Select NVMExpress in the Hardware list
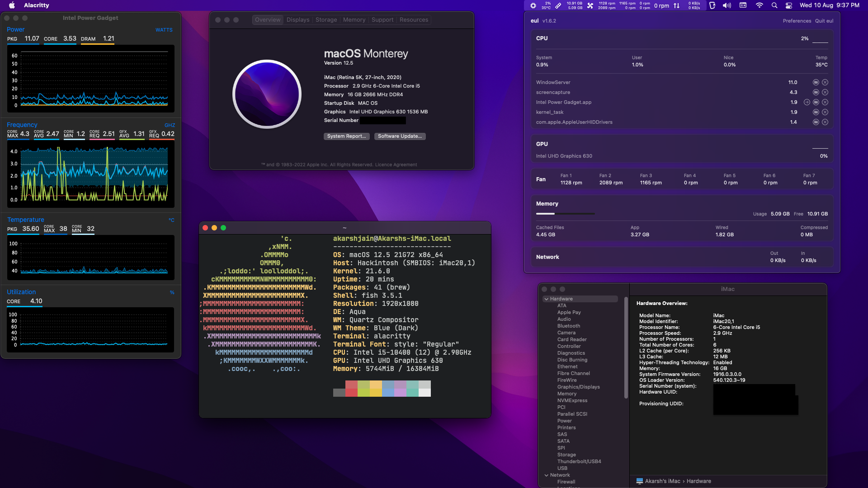 coord(572,400)
